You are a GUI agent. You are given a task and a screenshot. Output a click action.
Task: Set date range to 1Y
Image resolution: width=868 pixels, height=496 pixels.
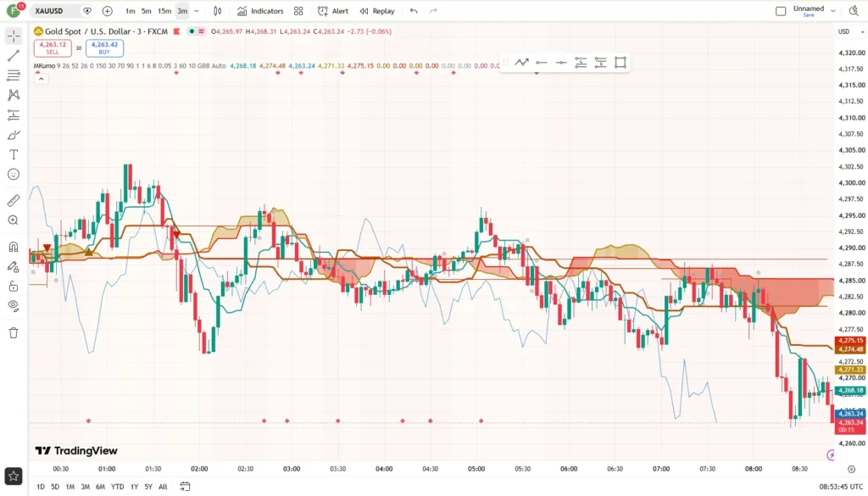click(x=134, y=487)
